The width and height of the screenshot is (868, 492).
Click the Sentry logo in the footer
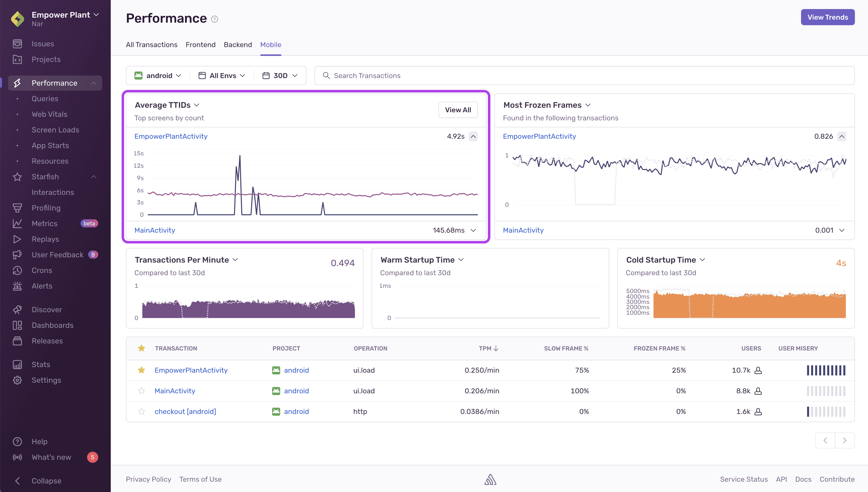[x=490, y=479]
